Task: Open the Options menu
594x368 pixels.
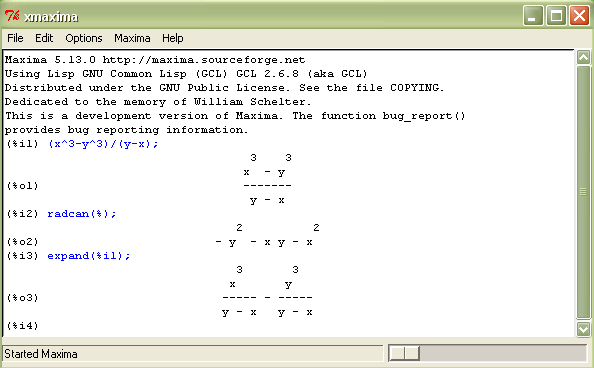Action: tap(84, 38)
